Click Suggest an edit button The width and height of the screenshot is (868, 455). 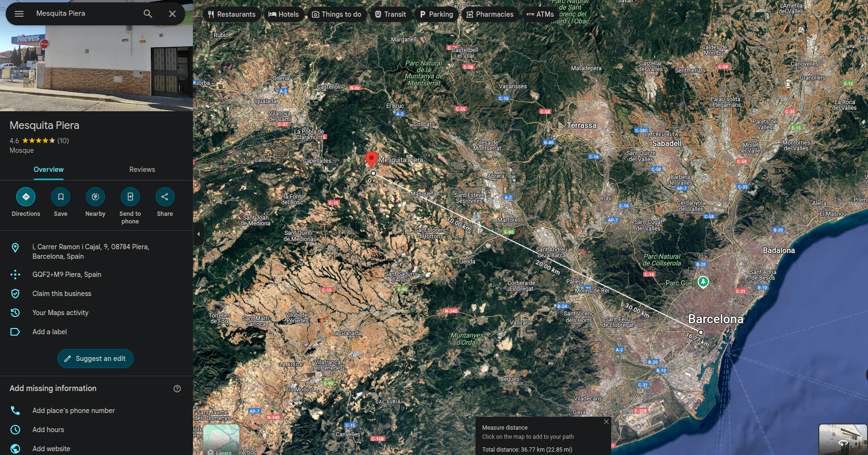tap(95, 359)
